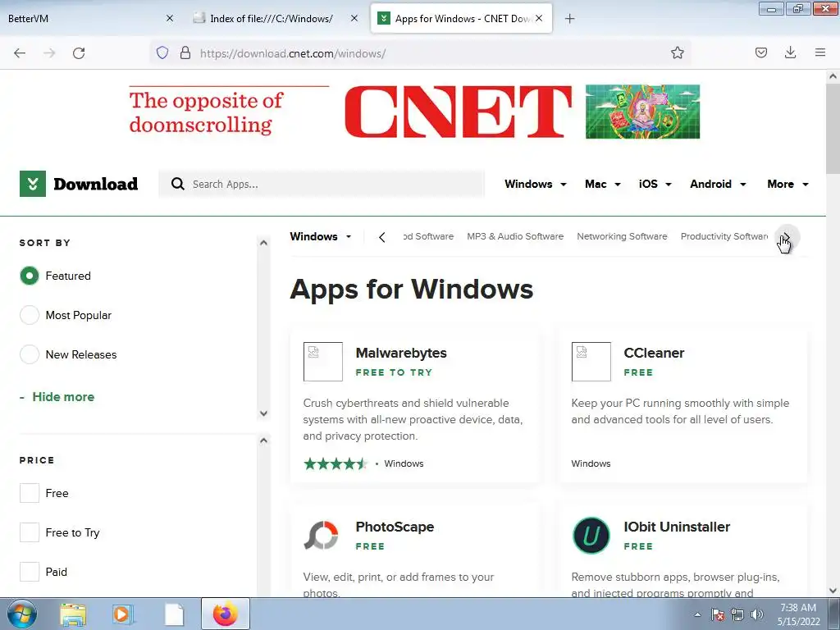The width and height of the screenshot is (840, 630).
Task: Click the blank document taskbar icon
Action: [174, 614]
